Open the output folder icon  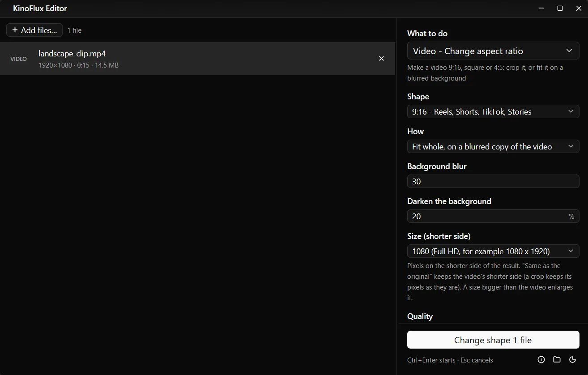(x=557, y=360)
